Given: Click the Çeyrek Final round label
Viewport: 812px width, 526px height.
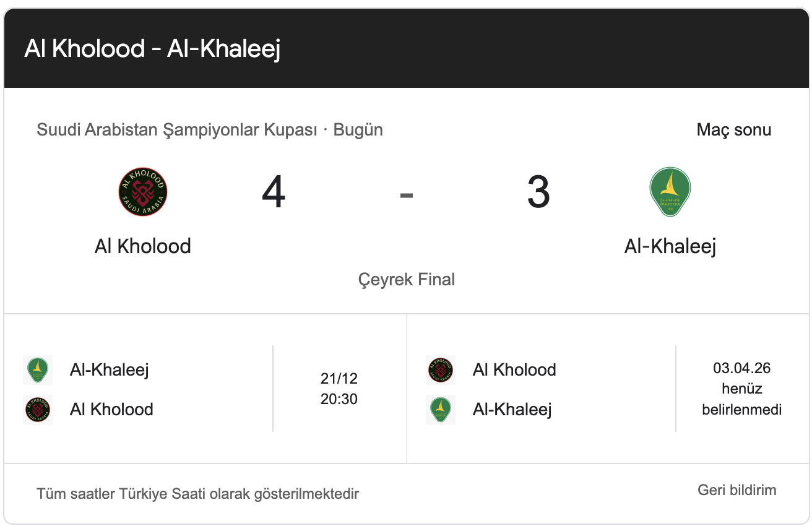Looking at the screenshot, I should click(407, 280).
